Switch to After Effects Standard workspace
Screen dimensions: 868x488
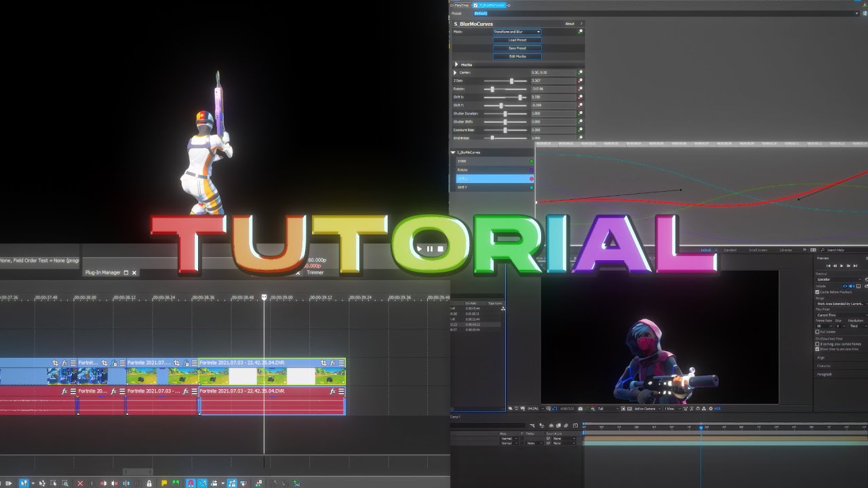pyautogui.click(x=730, y=250)
